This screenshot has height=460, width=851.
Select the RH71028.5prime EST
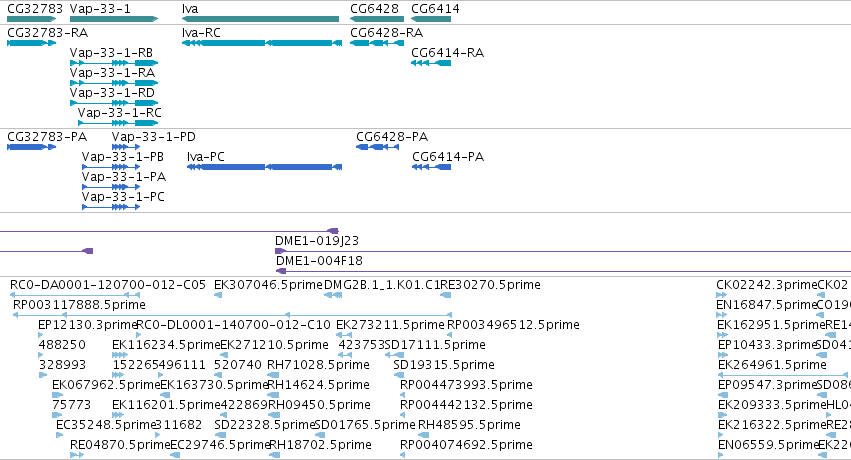273,375
